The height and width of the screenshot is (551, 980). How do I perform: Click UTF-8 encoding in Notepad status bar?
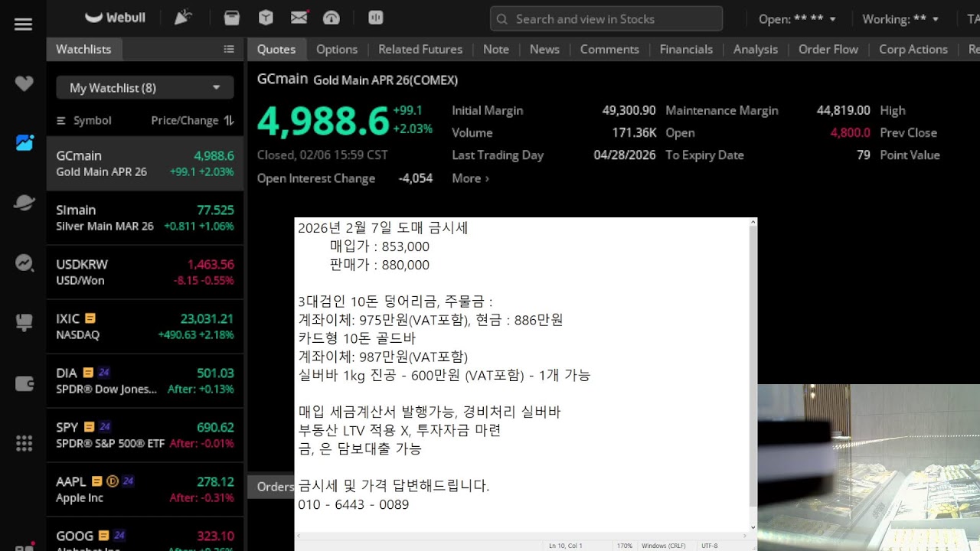point(710,546)
